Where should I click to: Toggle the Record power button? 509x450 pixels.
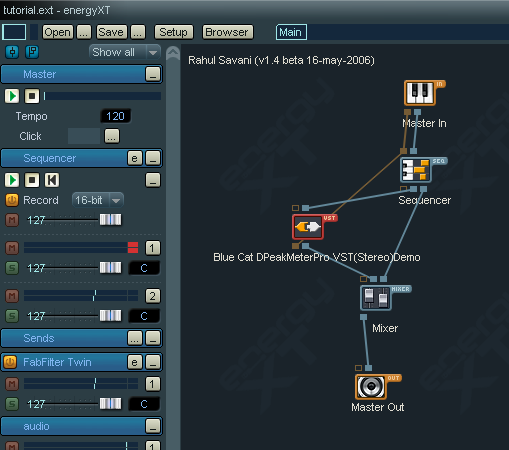pos(12,200)
